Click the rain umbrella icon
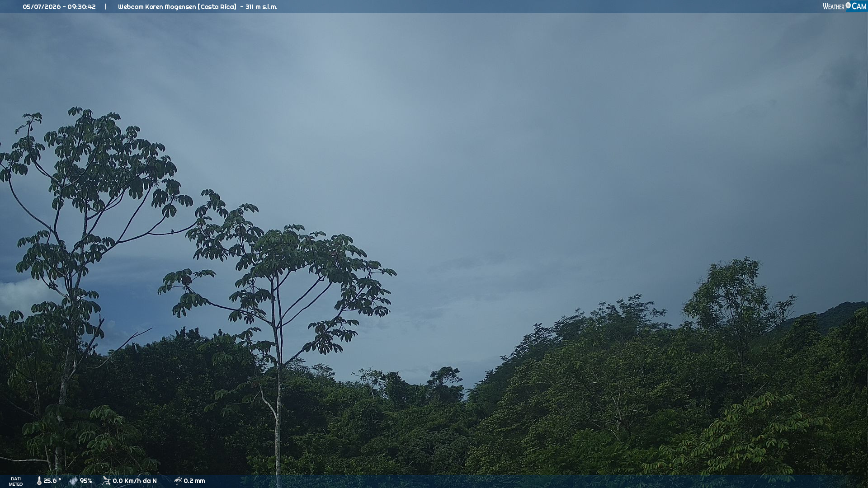This screenshot has height=488, width=868. 178,481
